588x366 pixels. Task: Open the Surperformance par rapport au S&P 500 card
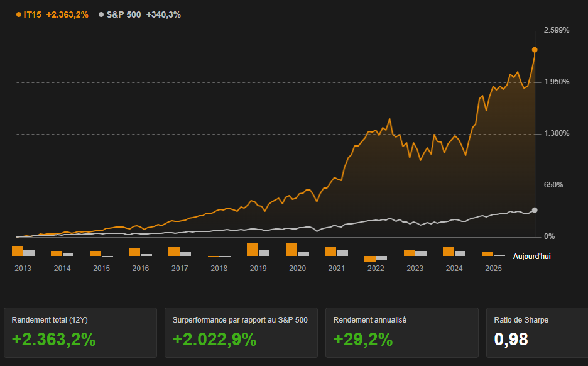[241, 332]
